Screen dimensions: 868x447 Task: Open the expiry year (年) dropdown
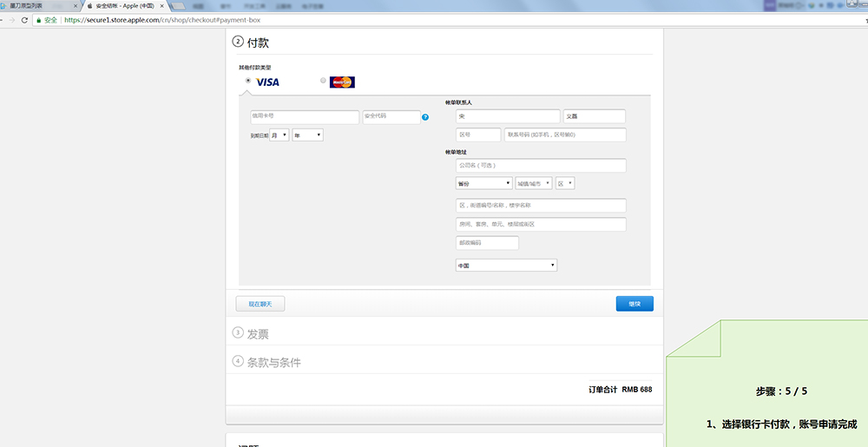[307, 135]
